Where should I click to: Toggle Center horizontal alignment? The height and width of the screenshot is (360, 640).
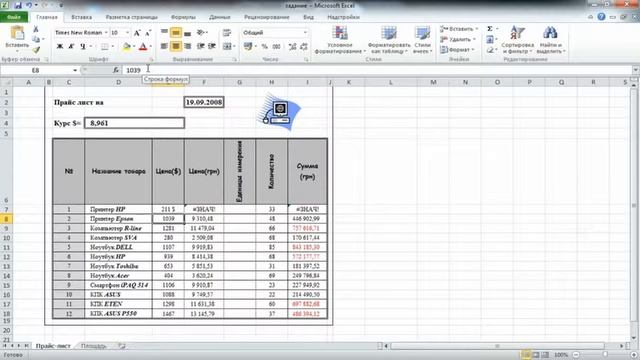coord(176,47)
